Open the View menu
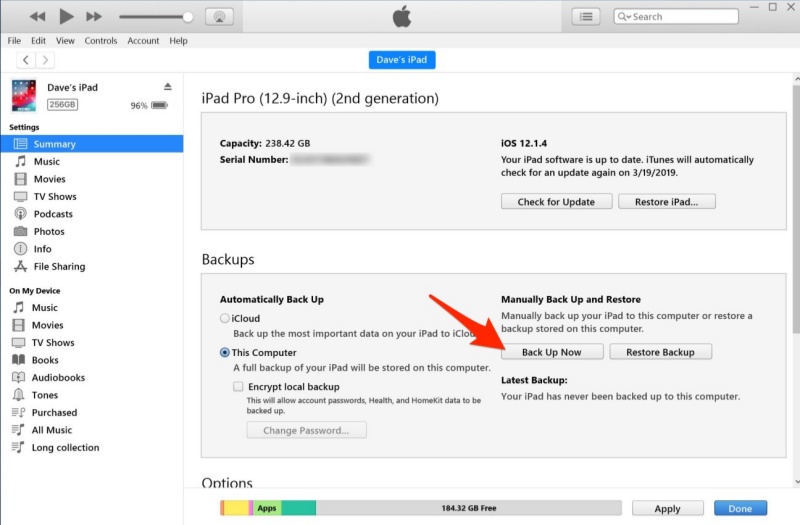 click(65, 41)
